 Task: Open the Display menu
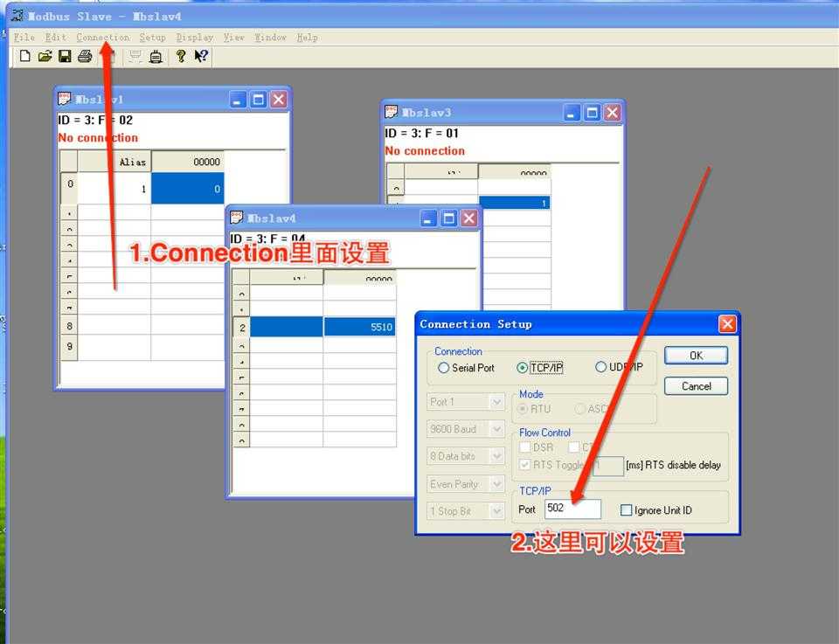(x=195, y=38)
